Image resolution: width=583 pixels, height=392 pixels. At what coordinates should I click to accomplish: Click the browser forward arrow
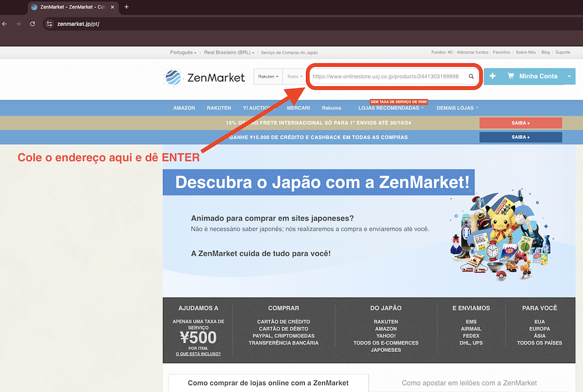(19, 24)
